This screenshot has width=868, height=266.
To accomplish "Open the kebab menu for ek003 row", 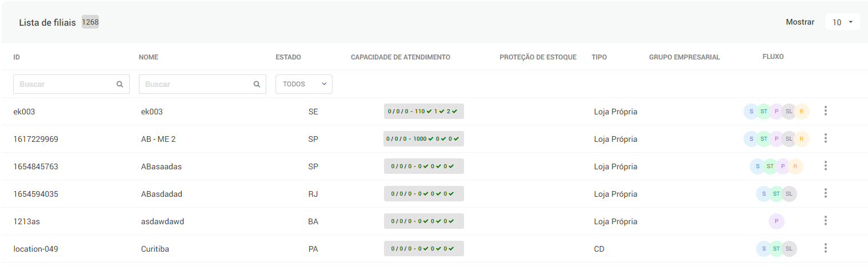I will click(x=826, y=111).
